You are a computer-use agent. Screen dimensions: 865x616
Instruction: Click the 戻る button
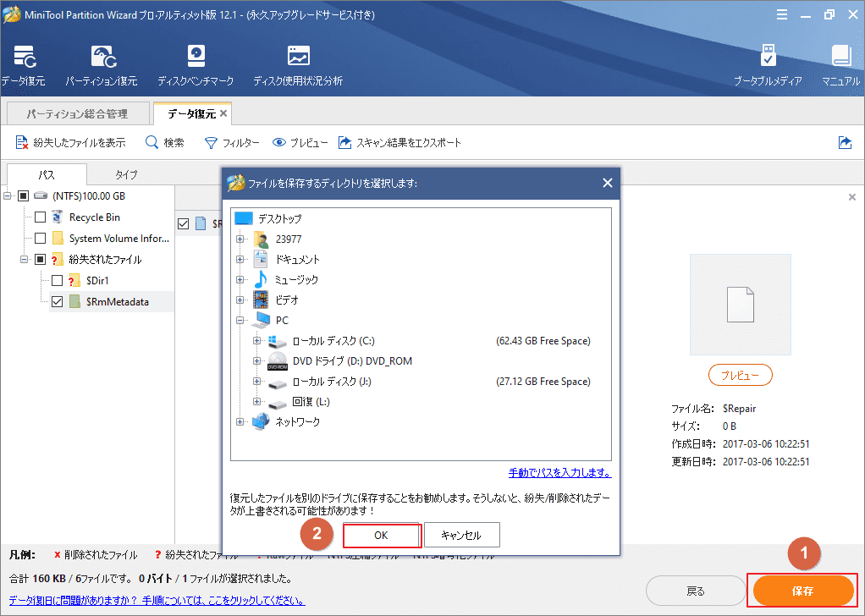pyautogui.click(x=696, y=591)
